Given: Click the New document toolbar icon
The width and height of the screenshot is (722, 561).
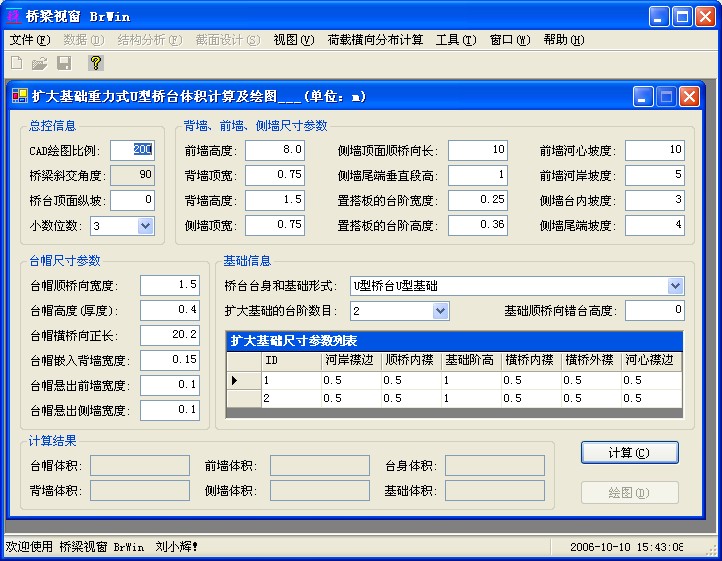Looking at the screenshot, I should [17, 63].
